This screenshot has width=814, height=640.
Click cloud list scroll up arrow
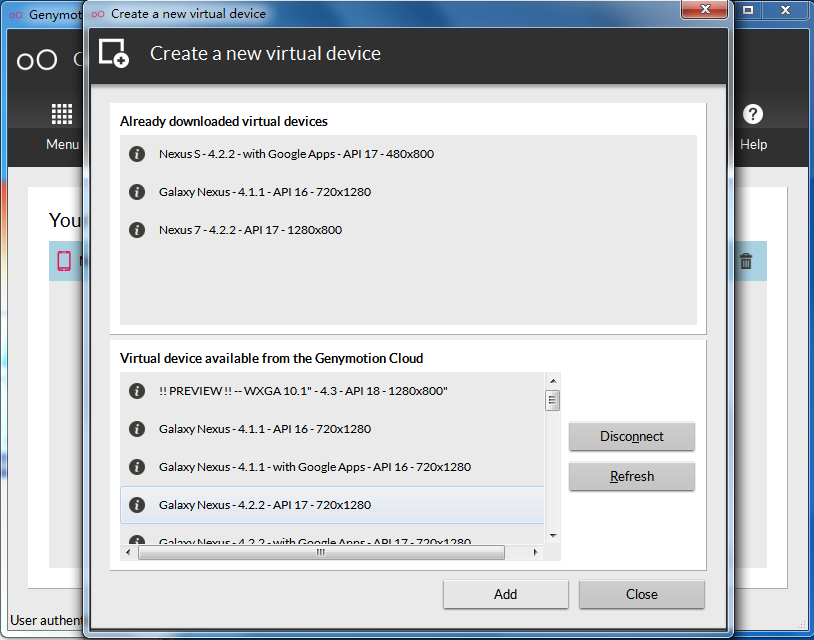tap(553, 381)
